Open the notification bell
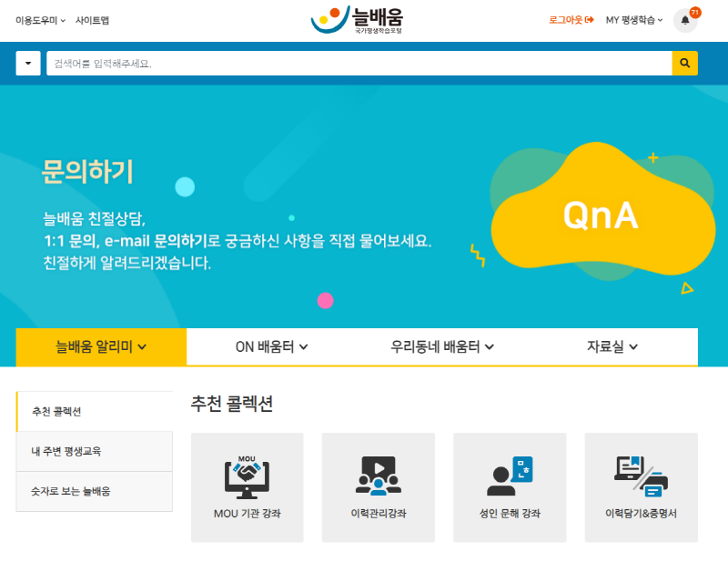This screenshot has height=561, width=728. pos(685,20)
